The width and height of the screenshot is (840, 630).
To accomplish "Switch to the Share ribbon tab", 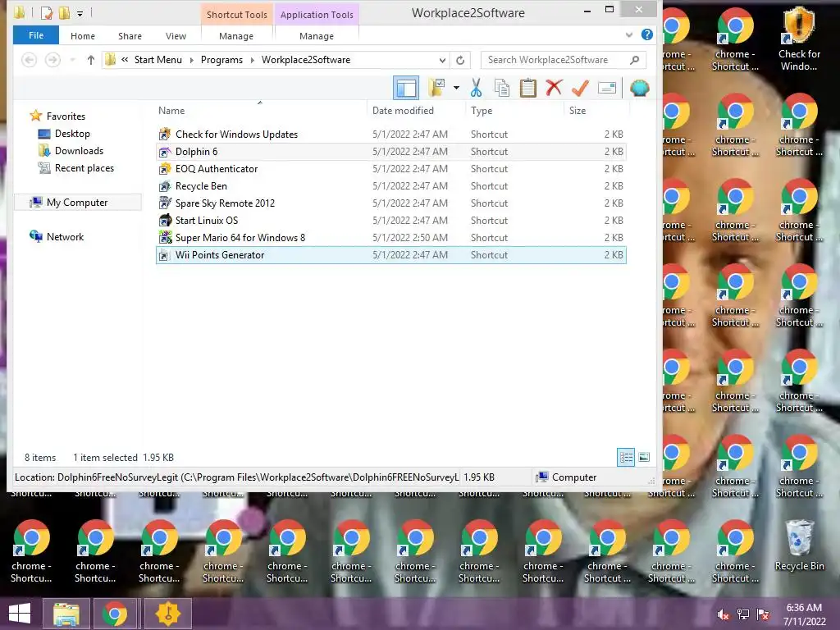I will (130, 36).
